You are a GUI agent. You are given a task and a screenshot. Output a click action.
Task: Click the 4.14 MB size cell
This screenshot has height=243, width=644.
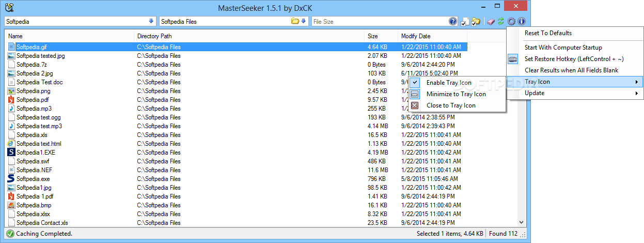click(378, 126)
